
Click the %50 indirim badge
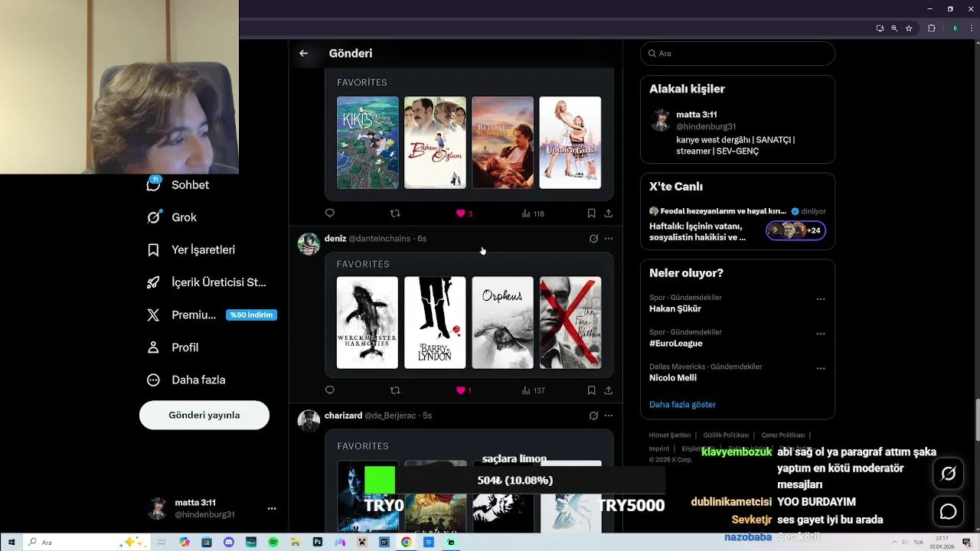[x=251, y=315]
